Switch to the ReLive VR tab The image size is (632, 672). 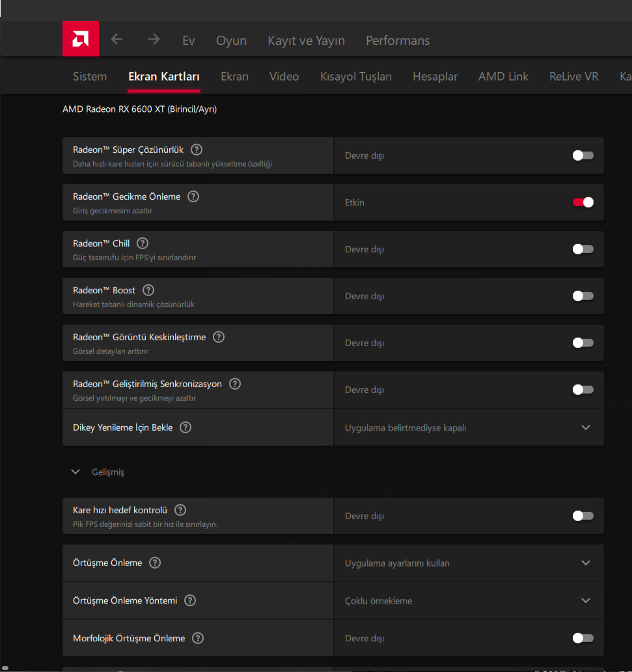pos(573,76)
